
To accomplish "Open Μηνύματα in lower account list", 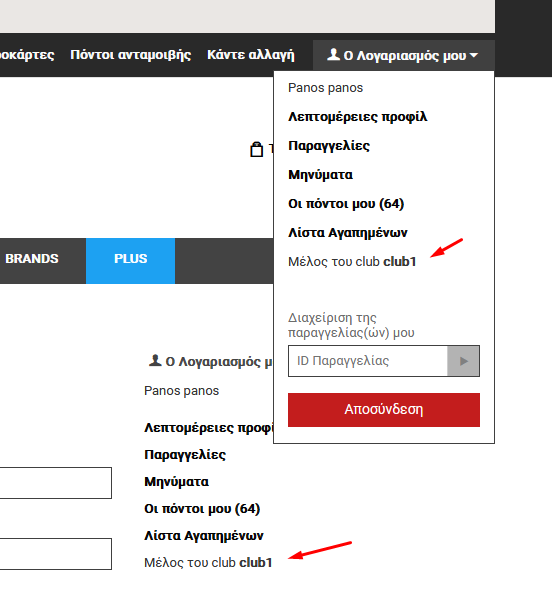I will point(176,482).
